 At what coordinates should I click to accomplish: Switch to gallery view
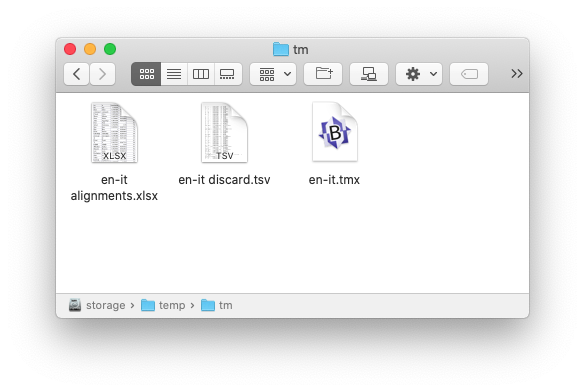click(228, 74)
